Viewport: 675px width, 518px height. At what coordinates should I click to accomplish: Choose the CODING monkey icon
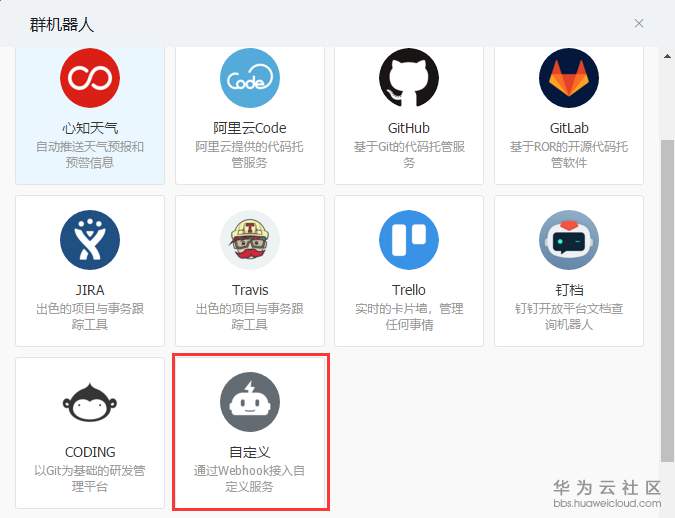tap(90, 402)
